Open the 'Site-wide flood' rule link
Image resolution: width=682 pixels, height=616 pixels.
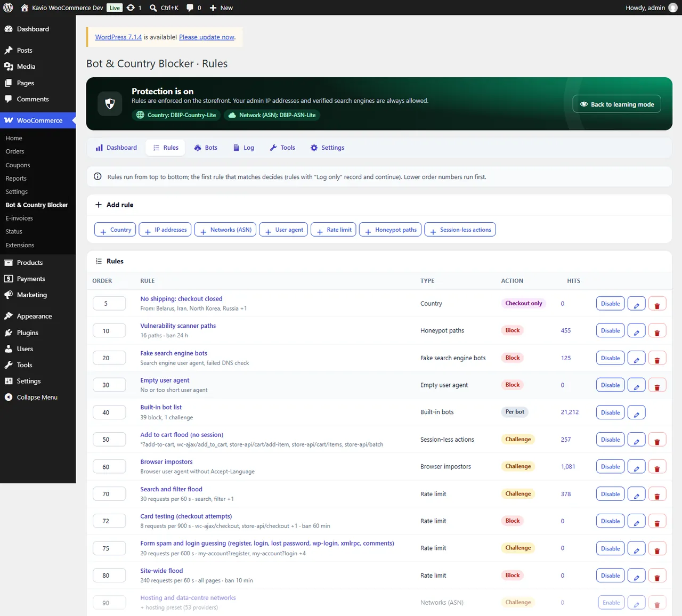coord(161,571)
